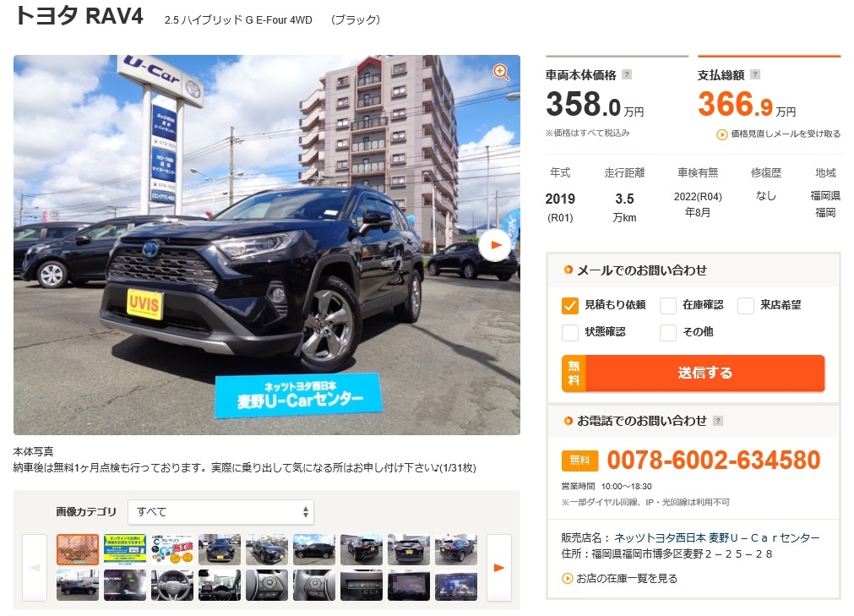Open help icon next to お電話でのお問い合わせ
854x616 pixels.
(x=718, y=421)
